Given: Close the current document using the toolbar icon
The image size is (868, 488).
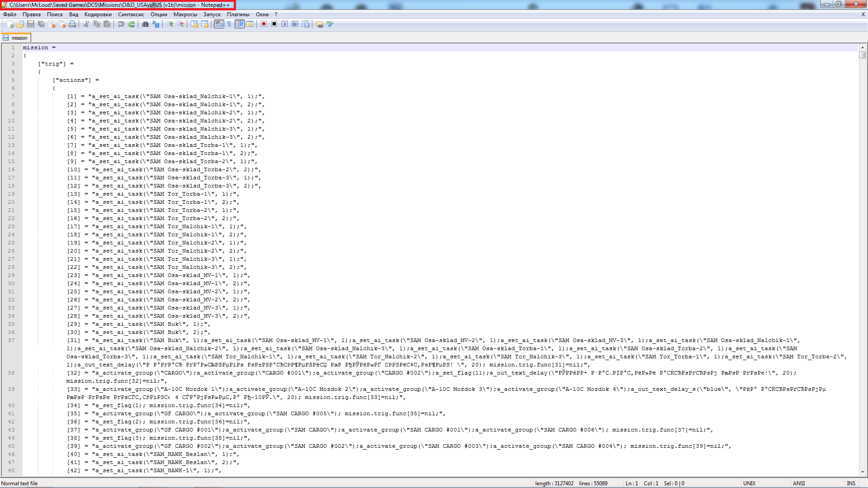Looking at the screenshot, I should click(x=52, y=24).
